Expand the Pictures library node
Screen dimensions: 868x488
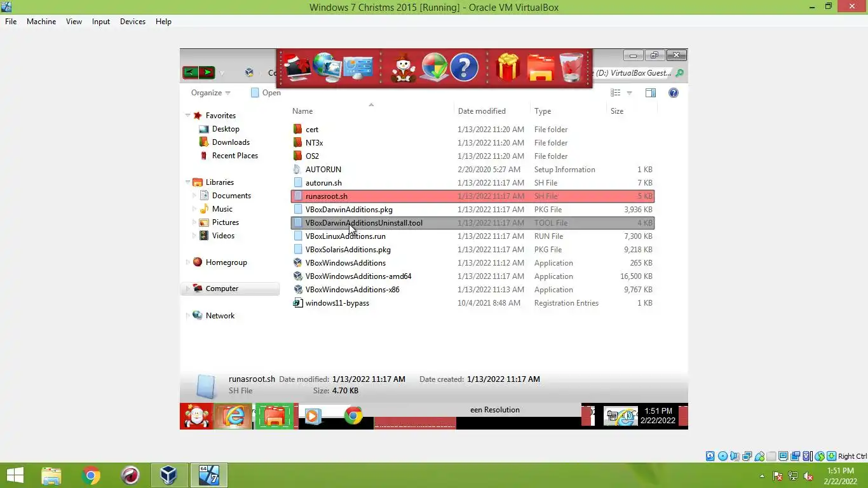pos(195,222)
